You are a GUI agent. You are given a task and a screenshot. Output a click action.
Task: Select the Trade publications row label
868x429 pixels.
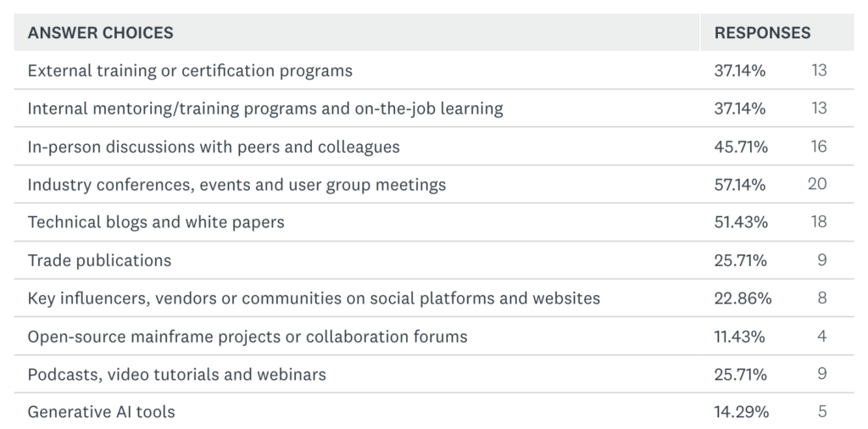[x=99, y=261]
